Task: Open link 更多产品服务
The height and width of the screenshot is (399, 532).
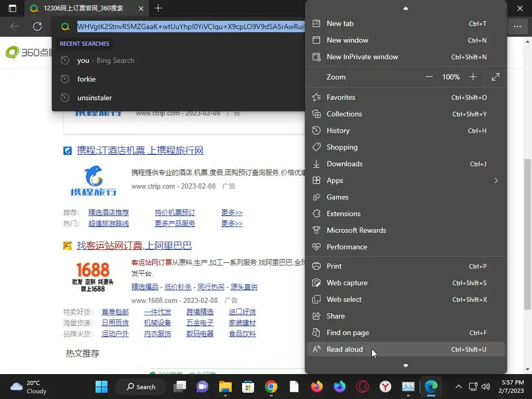Action: pos(175,223)
